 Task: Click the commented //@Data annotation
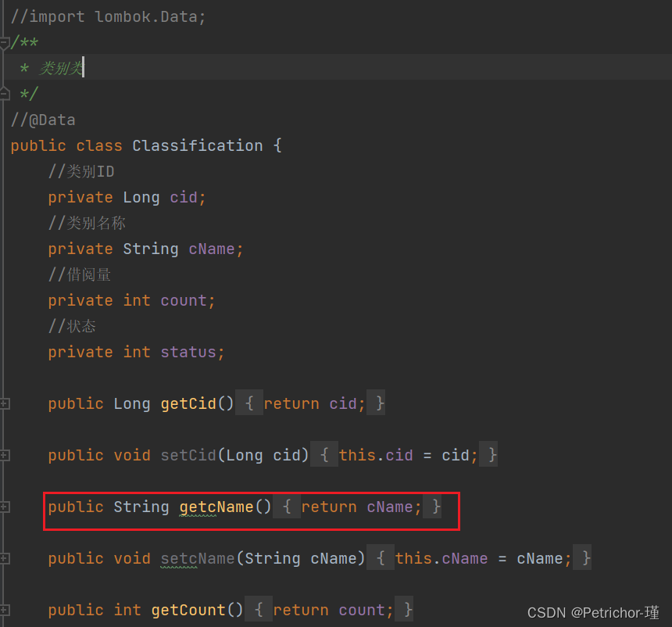click(x=43, y=120)
